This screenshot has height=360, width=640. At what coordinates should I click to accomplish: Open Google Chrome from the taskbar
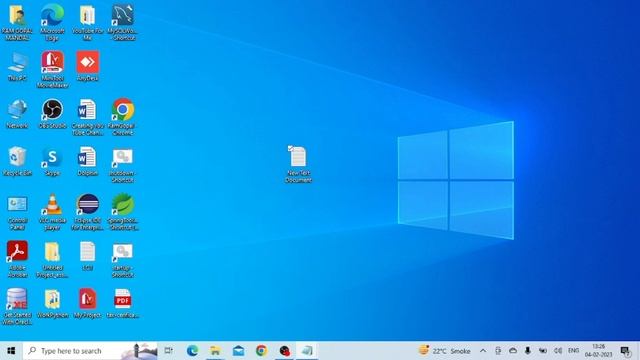(x=262, y=351)
